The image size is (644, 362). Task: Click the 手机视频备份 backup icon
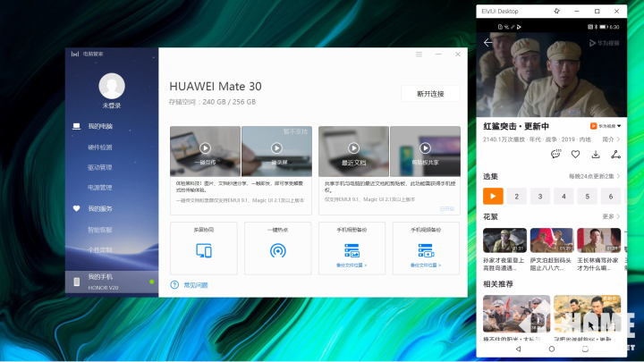(x=426, y=250)
